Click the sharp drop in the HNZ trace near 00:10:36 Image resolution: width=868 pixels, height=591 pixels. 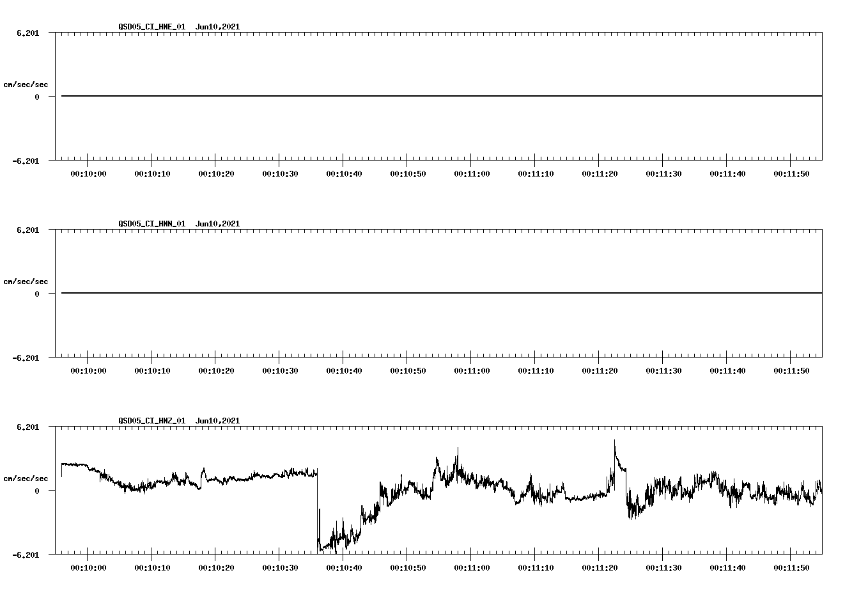[x=318, y=508]
